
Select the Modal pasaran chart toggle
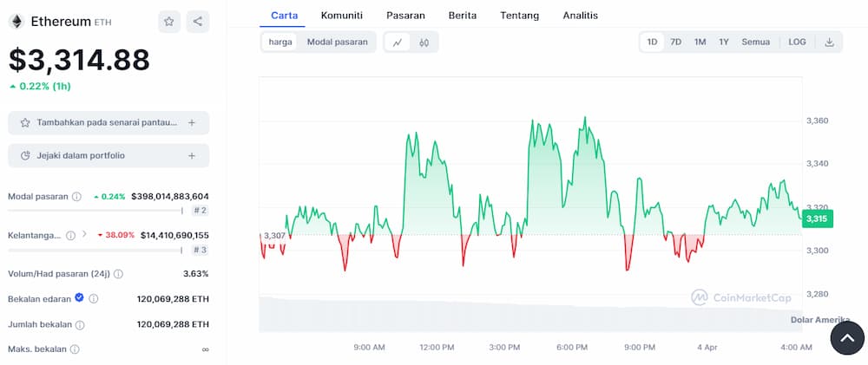point(337,42)
